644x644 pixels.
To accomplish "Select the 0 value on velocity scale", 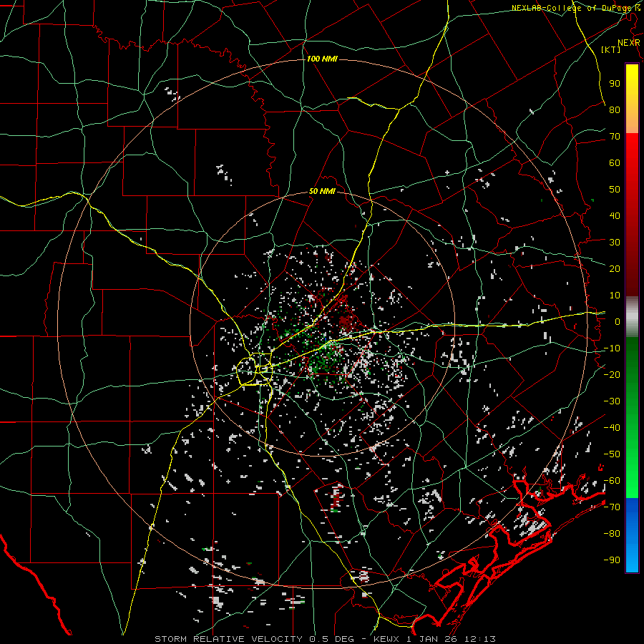I will click(x=618, y=321).
